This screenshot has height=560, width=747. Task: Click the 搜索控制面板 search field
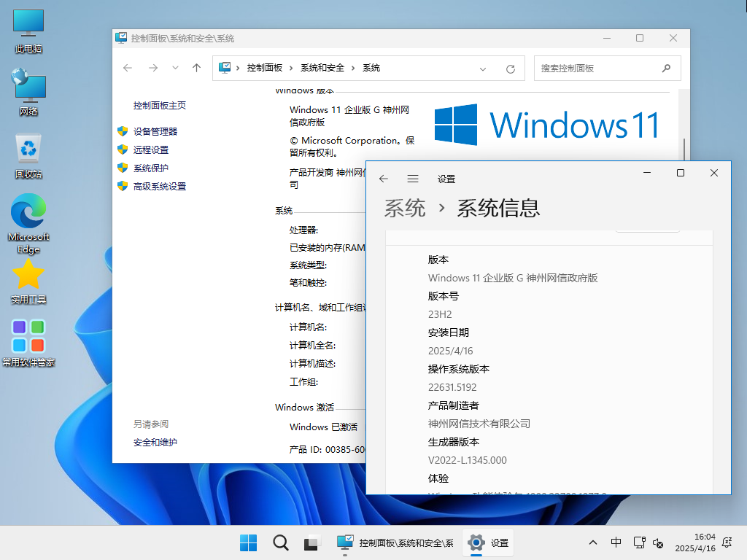pos(607,68)
